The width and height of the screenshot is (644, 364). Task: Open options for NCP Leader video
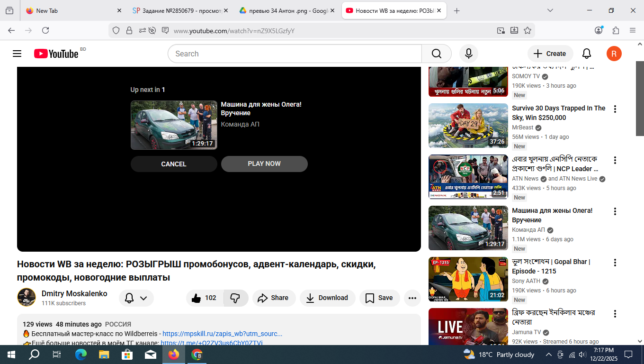(615, 160)
